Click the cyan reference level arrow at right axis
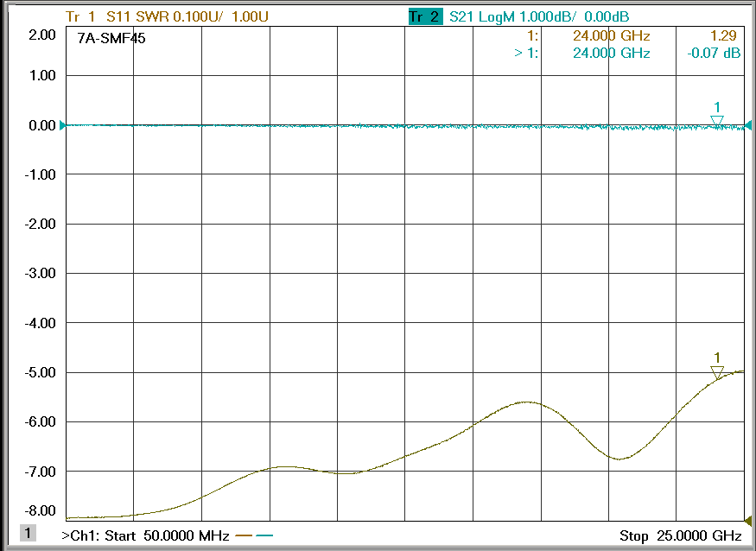The width and height of the screenshot is (756, 551). tap(748, 125)
